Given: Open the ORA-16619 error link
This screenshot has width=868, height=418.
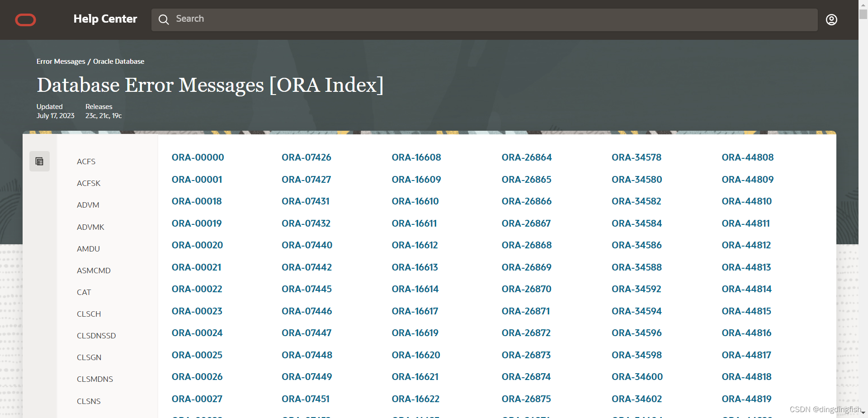Looking at the screenshot, I should (415, 333).
